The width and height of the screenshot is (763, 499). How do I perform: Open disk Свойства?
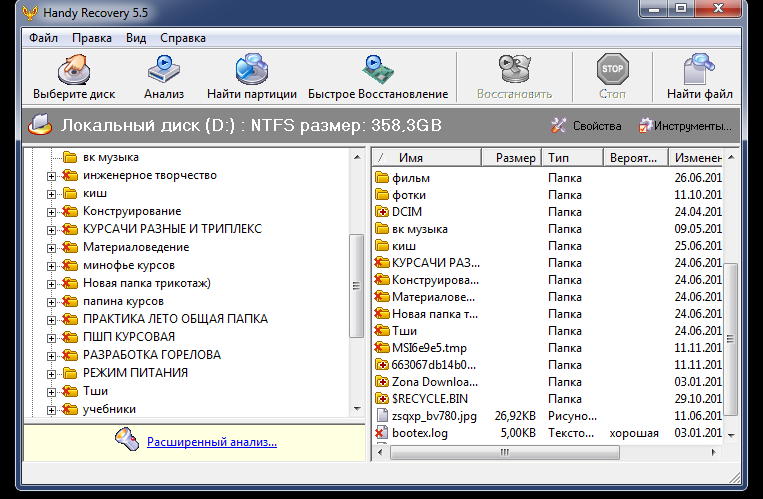pyautogui.click(x=586, y=126)
